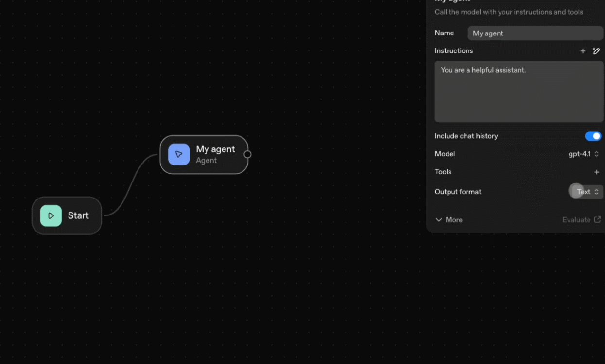Click the More label text

454,220
